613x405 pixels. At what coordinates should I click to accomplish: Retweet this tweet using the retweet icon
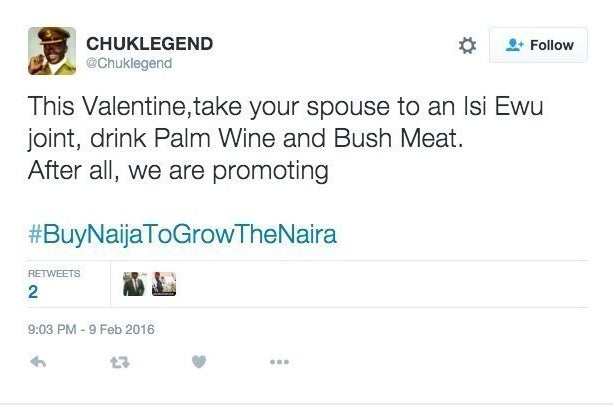click(119, 362)
